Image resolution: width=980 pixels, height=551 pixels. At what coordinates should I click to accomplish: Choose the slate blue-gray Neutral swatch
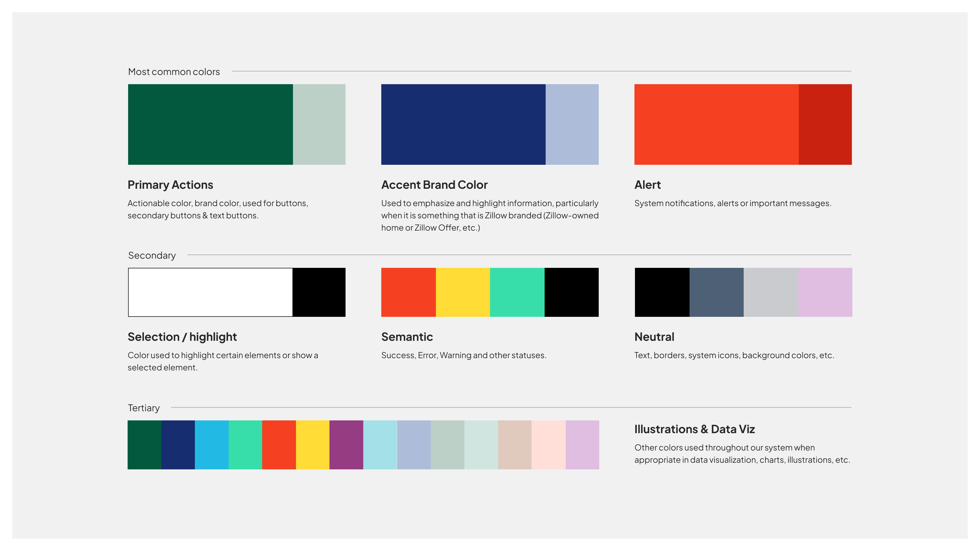[716, 292]
